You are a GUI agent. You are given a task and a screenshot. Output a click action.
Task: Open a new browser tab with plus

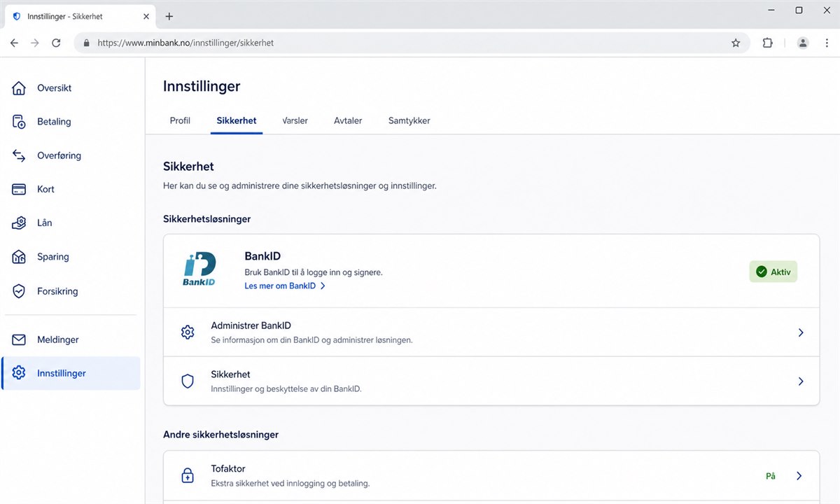click(x=169, y=16)
